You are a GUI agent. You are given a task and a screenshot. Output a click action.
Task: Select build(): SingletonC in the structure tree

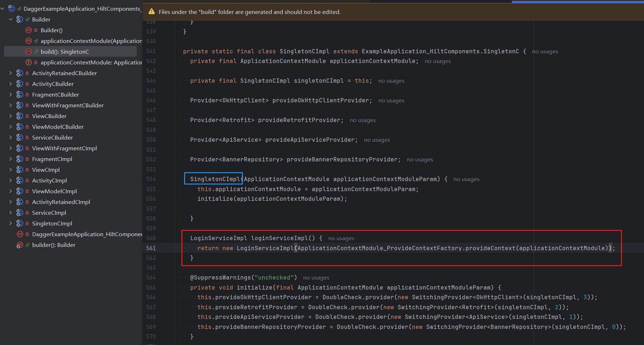point(65,52)
